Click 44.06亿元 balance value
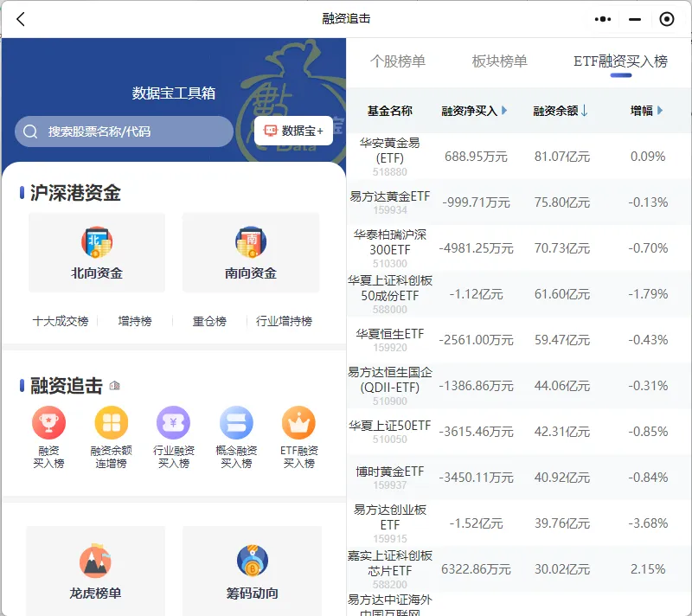 561,386
